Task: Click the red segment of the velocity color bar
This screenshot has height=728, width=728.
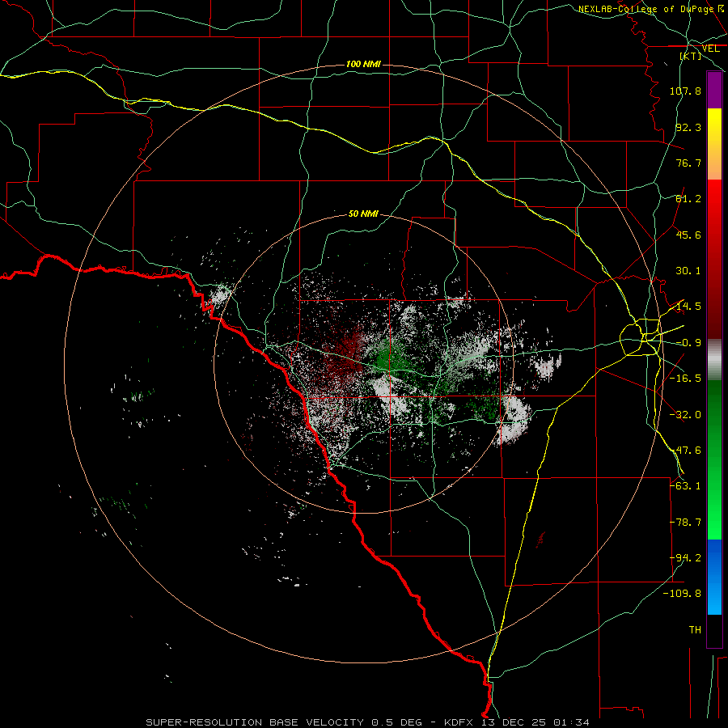Action: [714, 259]
